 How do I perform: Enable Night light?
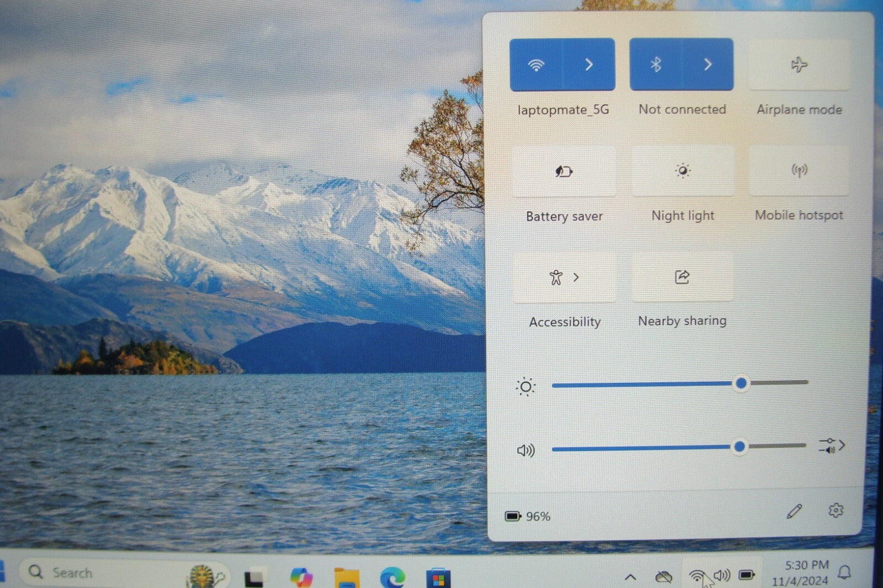[x=683, y=171]
